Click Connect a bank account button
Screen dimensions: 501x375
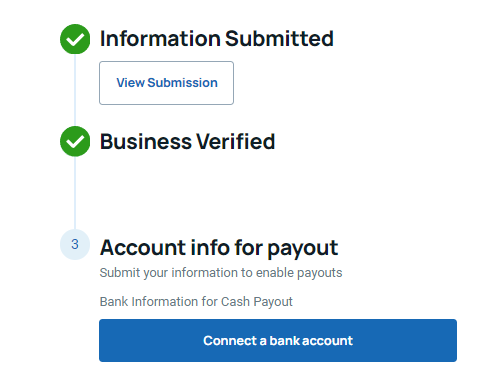(278, 340)
